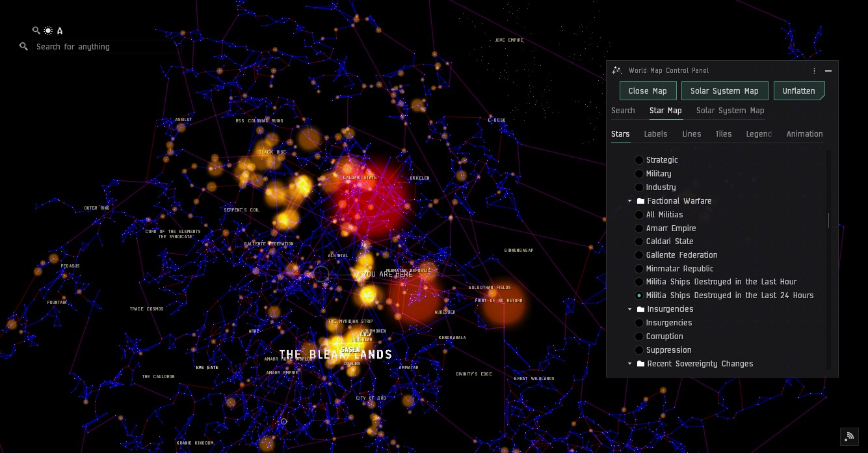Open the Lines sub-tab
This screenshot has height=453, width=868.
click(x=692, y=134)
